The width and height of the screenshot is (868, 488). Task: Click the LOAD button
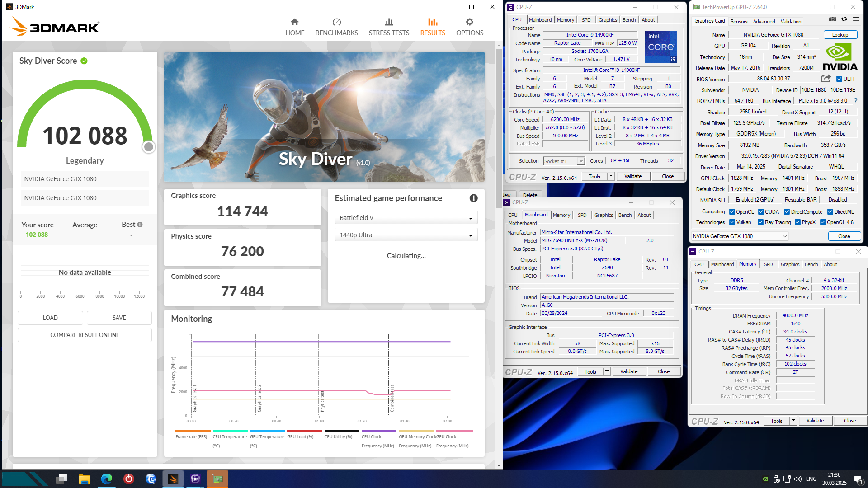click(x=50, y=318)
